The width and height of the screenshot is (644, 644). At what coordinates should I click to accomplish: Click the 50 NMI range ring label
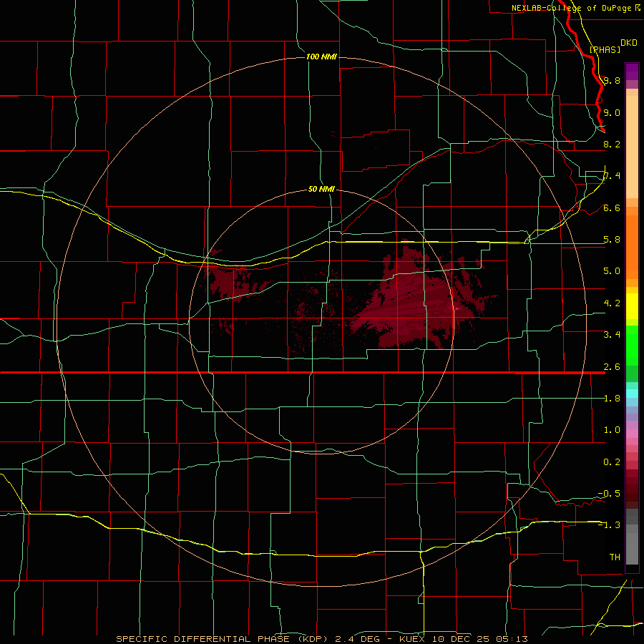pos(321,189)
